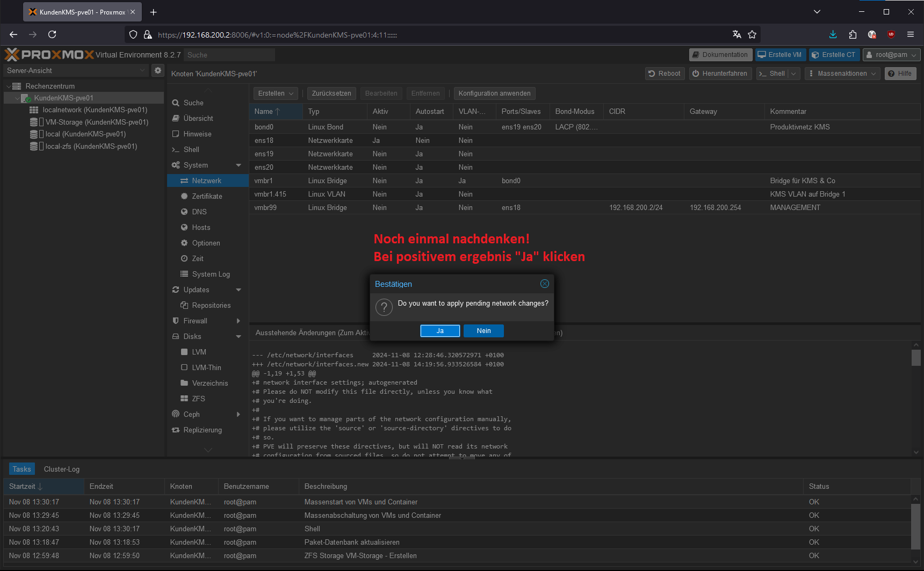Click the gear icon beside Server-Ansicht
924x571 pixels.
click(x=157, y=70)
